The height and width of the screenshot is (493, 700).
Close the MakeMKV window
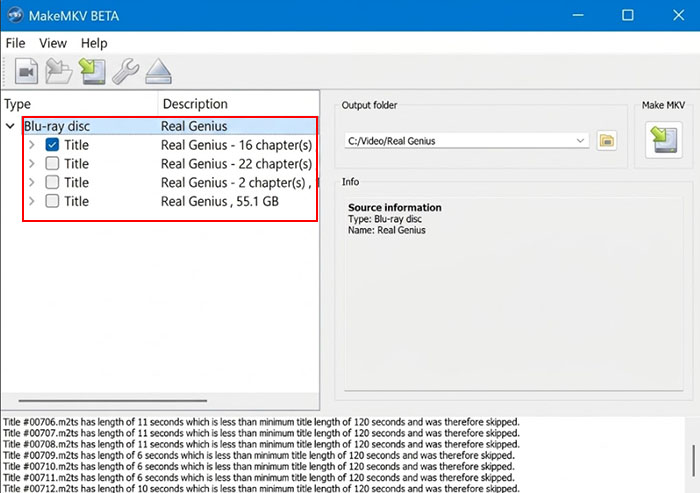click(x=679, y=15)
